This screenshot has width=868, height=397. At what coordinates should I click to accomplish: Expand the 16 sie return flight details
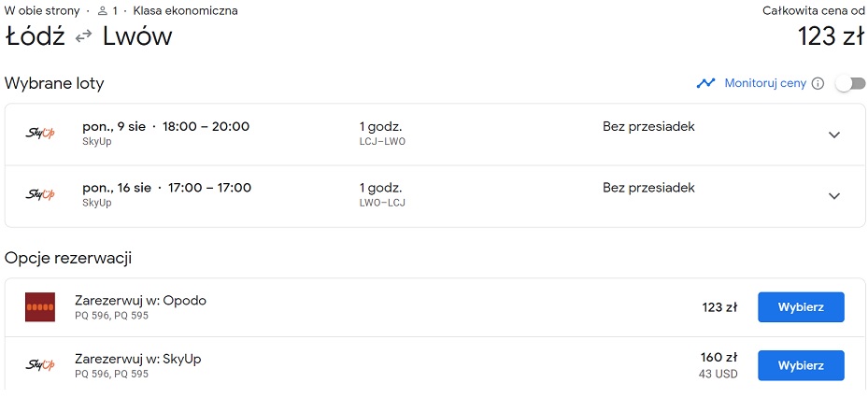coord(834,196)
